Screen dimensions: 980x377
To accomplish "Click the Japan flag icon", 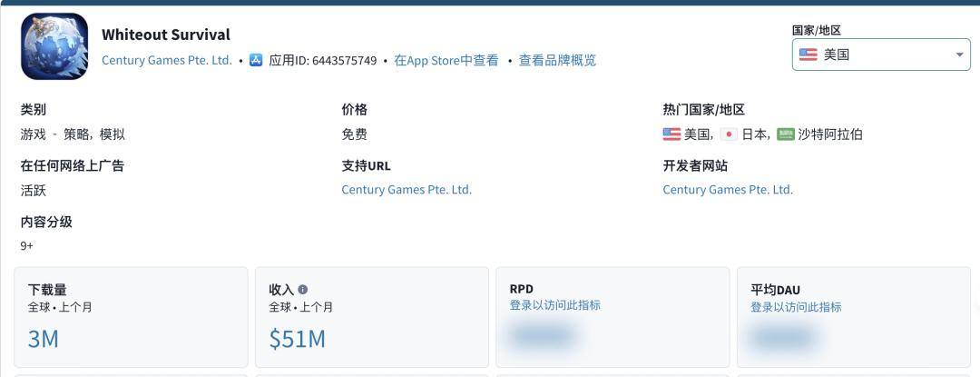I will [729, 134].
